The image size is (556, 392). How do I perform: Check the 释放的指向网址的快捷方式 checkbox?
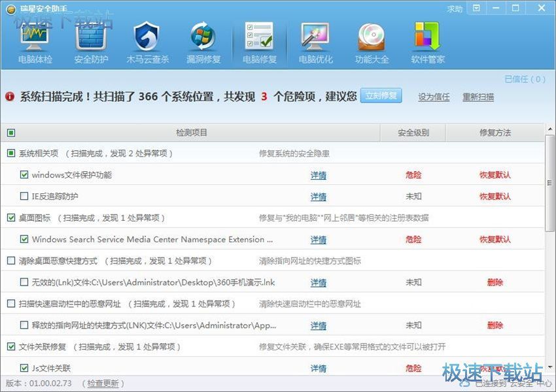[24, 325]
